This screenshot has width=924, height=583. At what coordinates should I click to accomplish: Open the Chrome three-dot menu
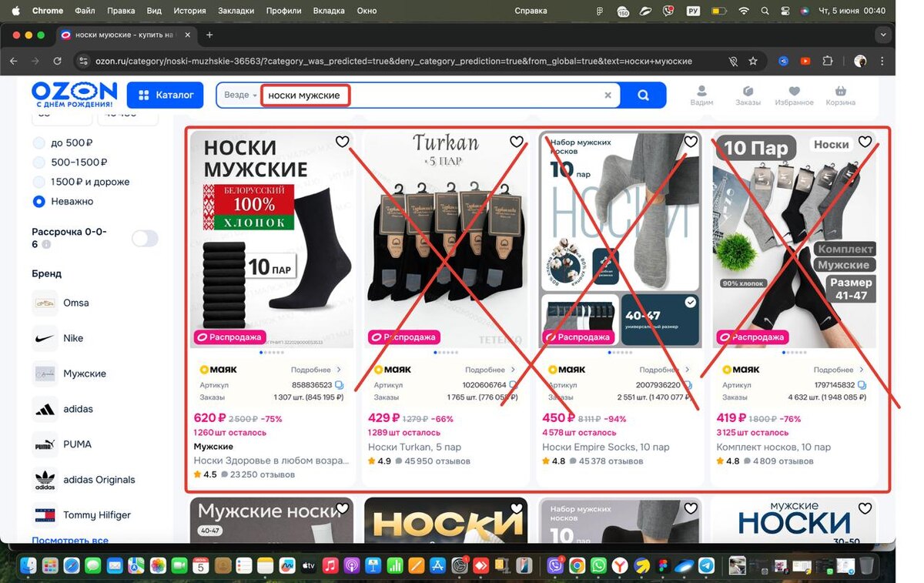[882, 61]
